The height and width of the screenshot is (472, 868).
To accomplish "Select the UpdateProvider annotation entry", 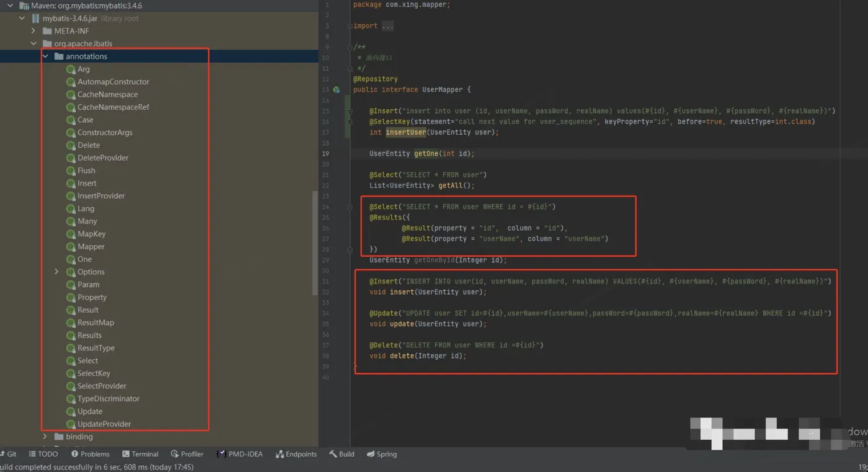I will coord(104,424).
